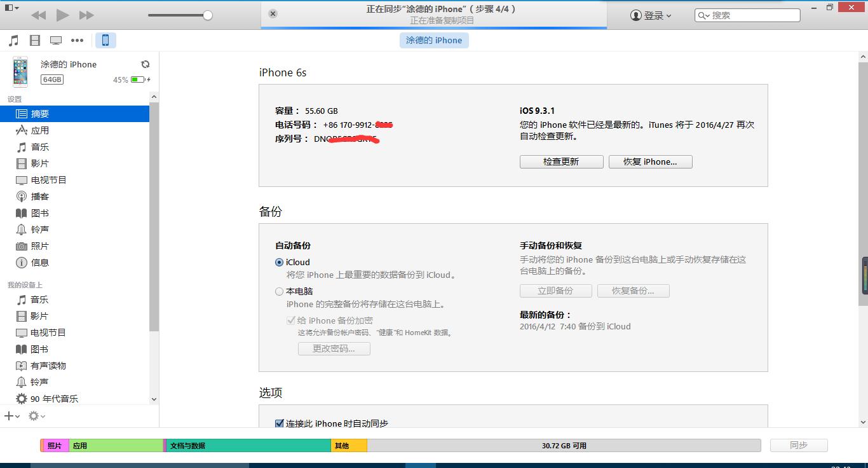Click the 检查更新 button
The width and height of the screenshot is (868, 468).
click(561, 162)
